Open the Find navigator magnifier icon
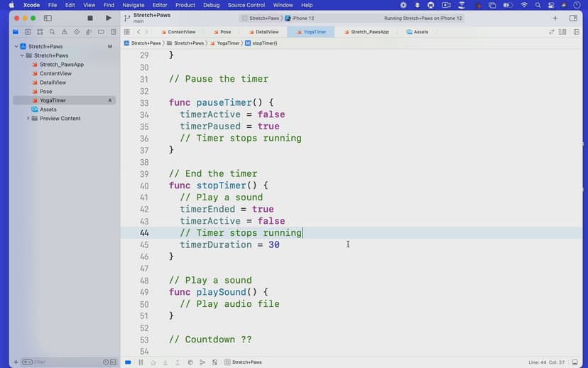This screenshot has height=368, width=588. tap(52, 32)
